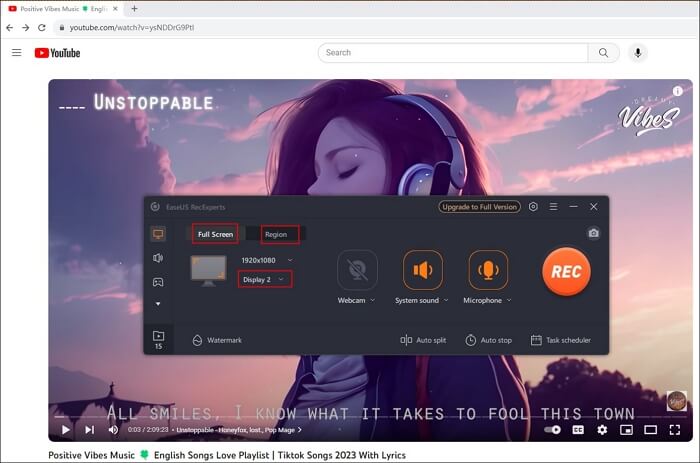Toggle closed captions in YouTube player
700x463 pixels.
(578, 430)
